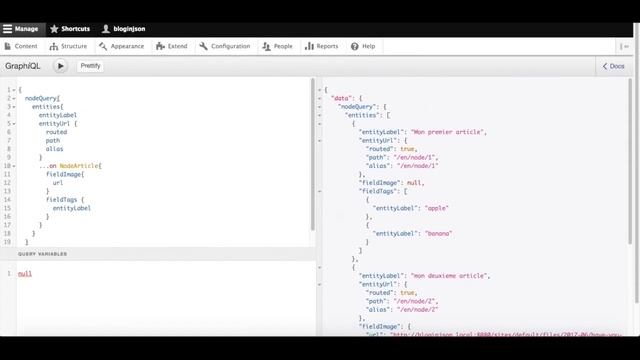Click "fieldImage": null in results
Image resolution: width=640 pixels, height=360 pixels.
[391, 183]
